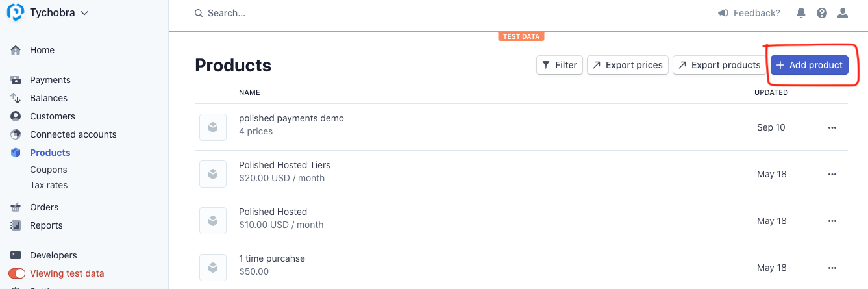
Task: Open the help question mark icon
Action: [x=822, y=13]
